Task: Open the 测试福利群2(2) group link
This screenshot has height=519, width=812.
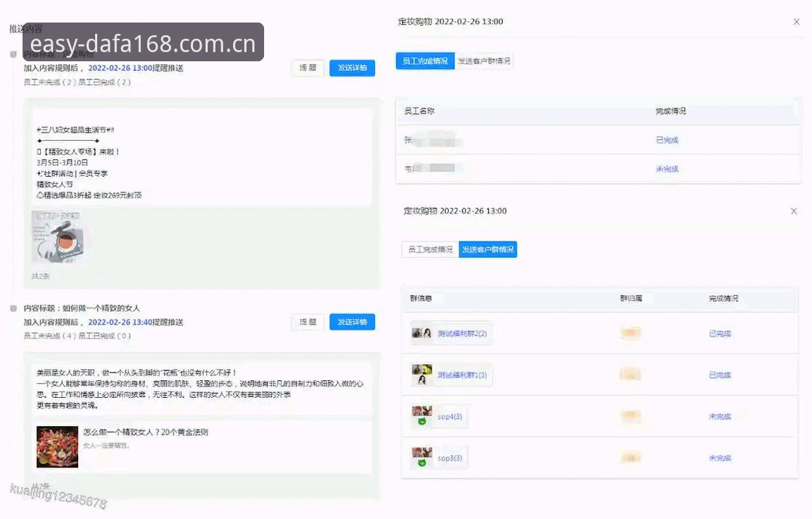Action: [x=463, y=334]
